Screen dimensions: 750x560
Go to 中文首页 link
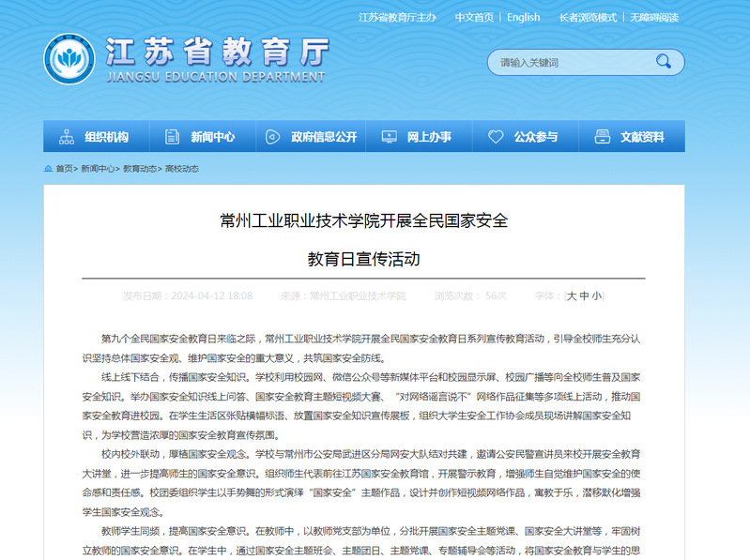474,17
